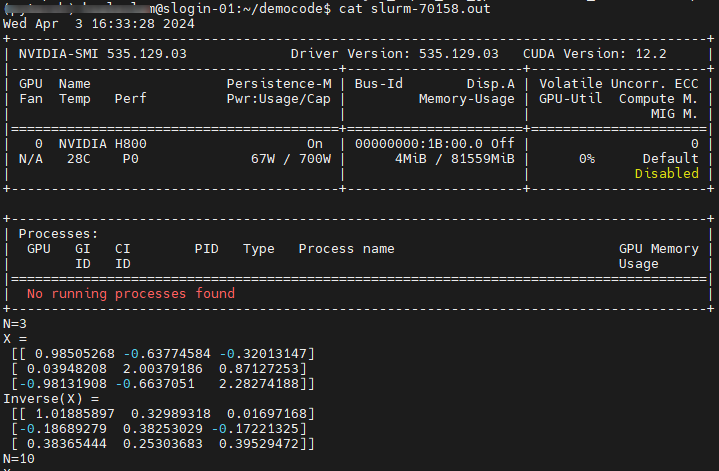
Task: Click the 'Process name' column header
Action: pos(347,249)
